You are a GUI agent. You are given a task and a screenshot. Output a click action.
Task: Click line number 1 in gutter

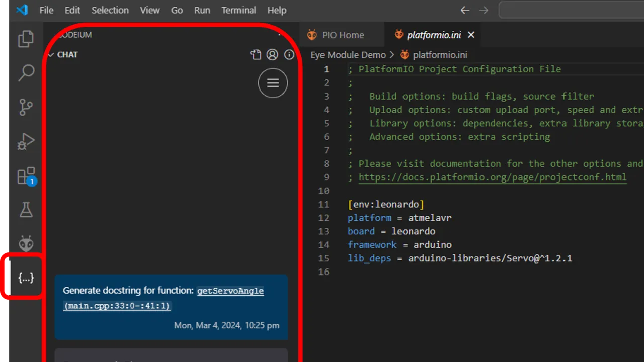(x=327, y=69)
